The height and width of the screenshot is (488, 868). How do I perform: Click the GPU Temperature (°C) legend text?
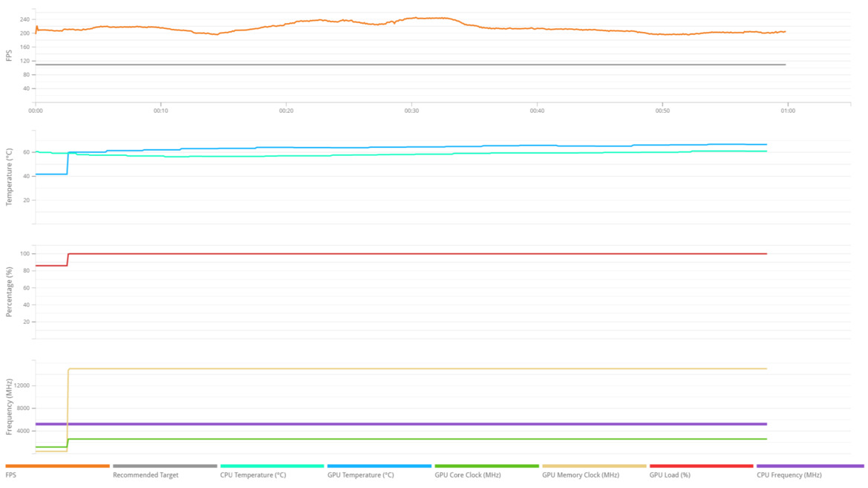(361, 475)
